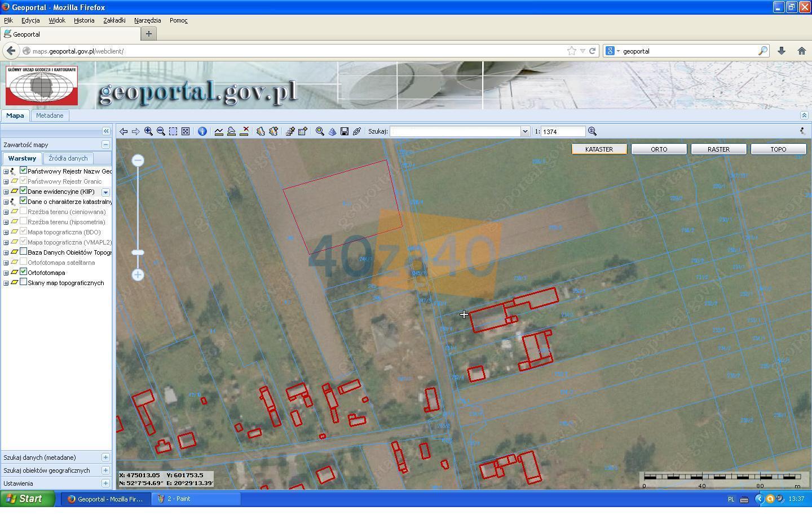The height and width of the screenshot is (524, 812).
Task: Switch to 2 - Paint taskbar window
Action: coord(196,499)
